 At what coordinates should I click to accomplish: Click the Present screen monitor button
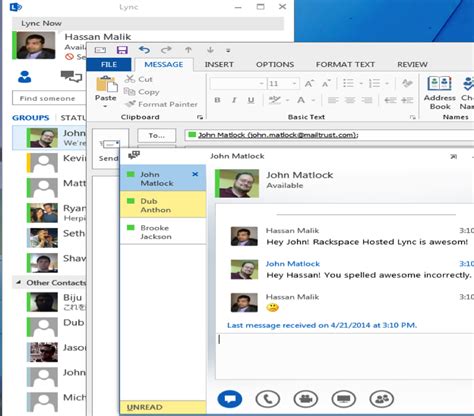344,399
